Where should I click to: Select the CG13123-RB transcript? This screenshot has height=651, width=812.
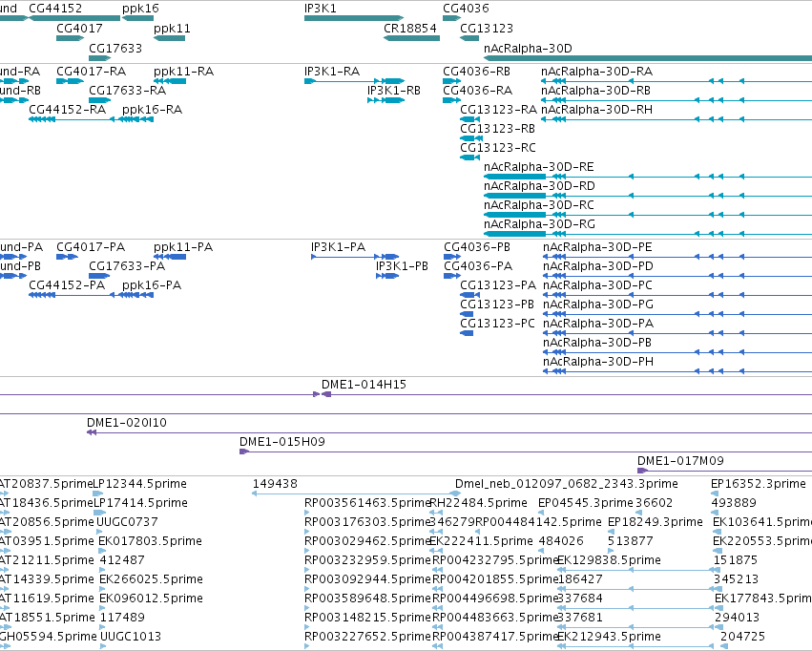[x=471, y=138]
